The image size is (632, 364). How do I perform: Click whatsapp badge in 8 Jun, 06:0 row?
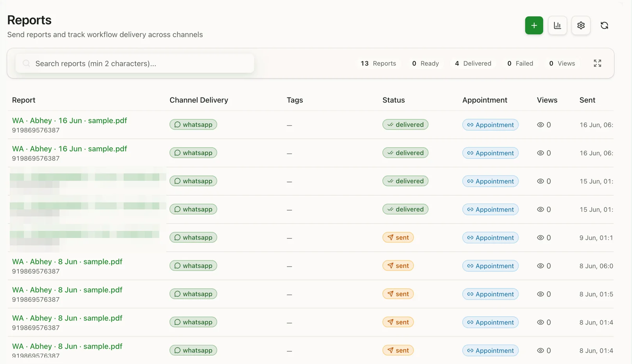click(x=193, y=266)
